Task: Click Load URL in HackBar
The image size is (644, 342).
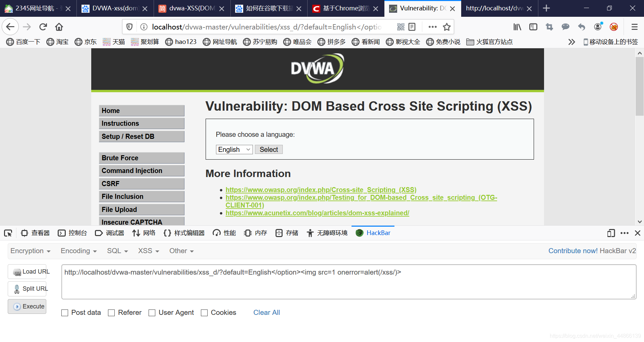Action: [27, 272]
